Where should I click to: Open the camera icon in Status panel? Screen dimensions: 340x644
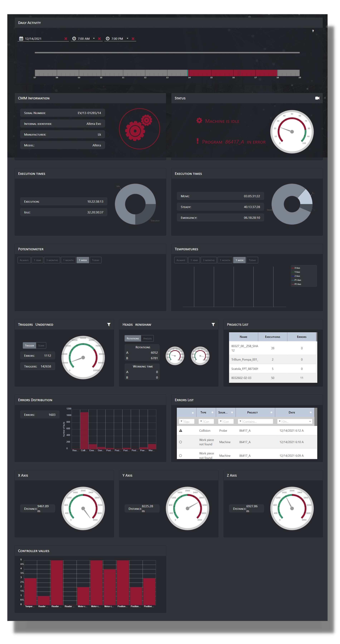click(x=317, y=98)
